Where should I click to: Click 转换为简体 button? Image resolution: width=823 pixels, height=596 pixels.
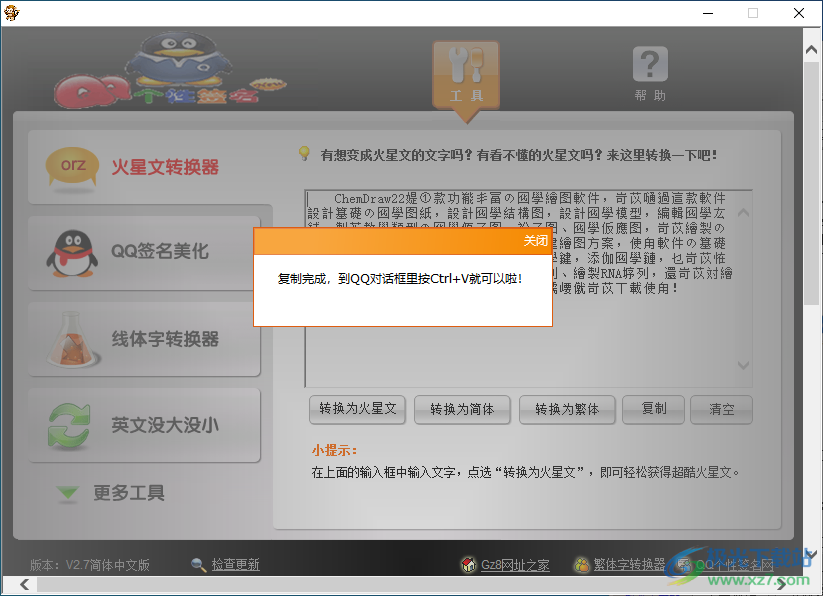tap(462, 409)
